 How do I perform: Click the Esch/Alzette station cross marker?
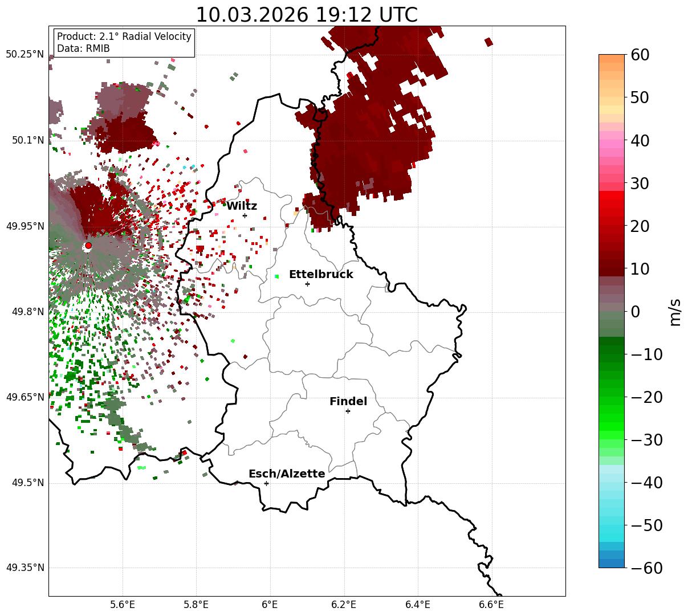point(266,483)
